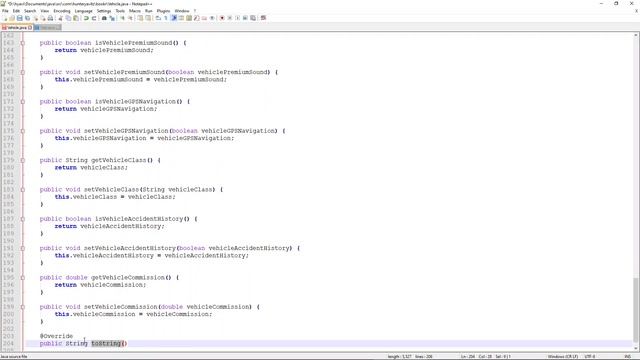
Task: Cut selection using the Cut toolbar icon
Action: tap(60, 18)
